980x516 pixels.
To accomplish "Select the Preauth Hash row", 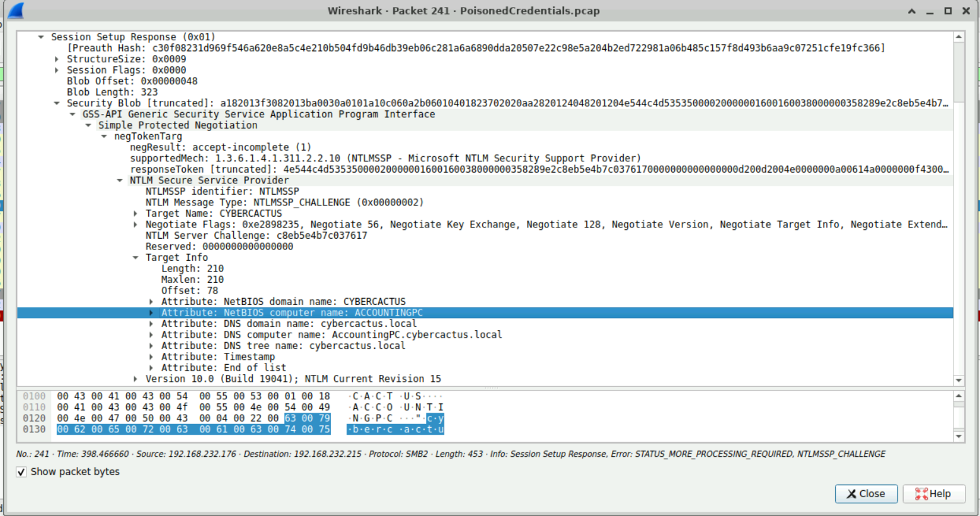I will pos(476,48).
